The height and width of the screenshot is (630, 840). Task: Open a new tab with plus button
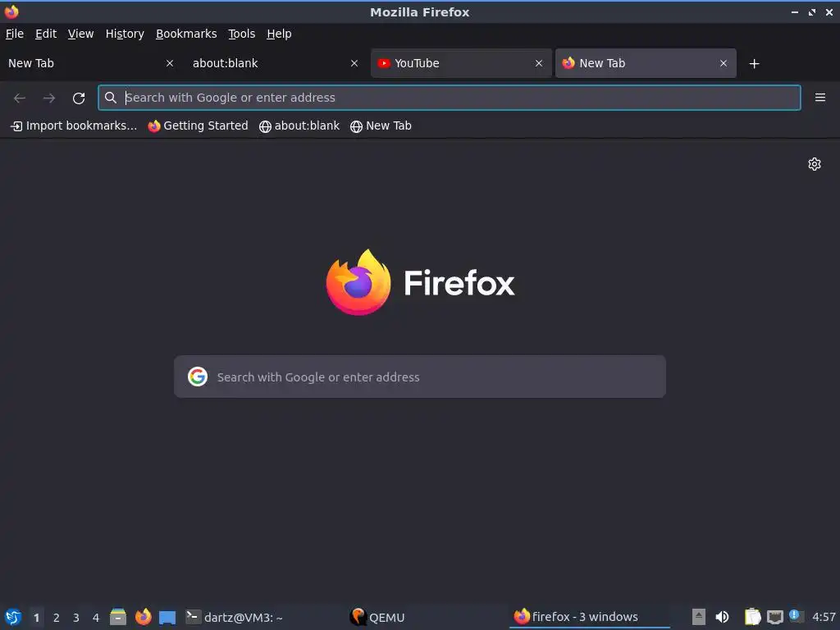755,64
